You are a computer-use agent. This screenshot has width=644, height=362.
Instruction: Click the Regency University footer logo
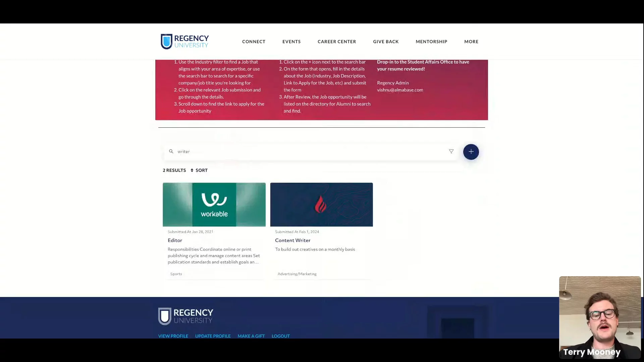(186, 316)
